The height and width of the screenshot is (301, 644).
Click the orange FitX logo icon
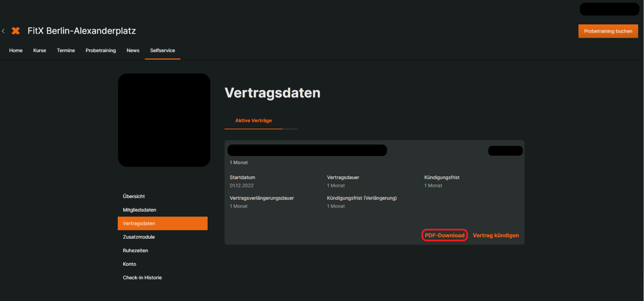15,31
